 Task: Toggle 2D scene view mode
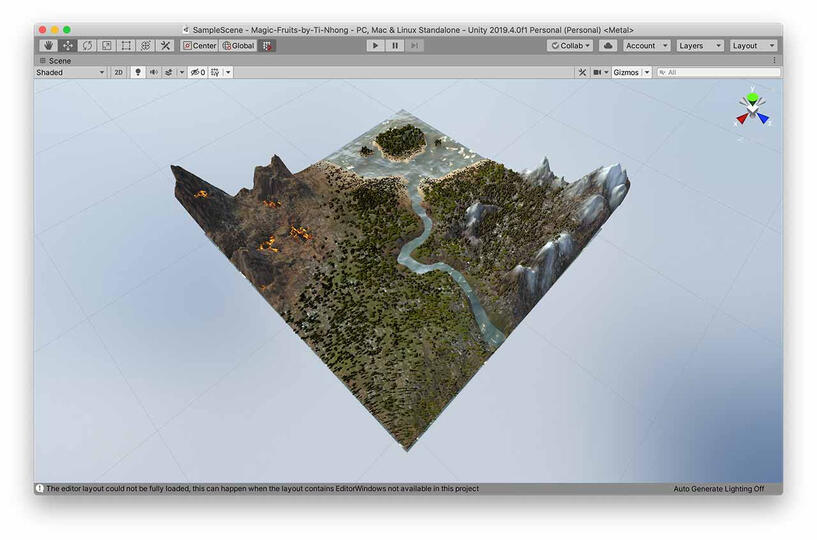[118, 73]
